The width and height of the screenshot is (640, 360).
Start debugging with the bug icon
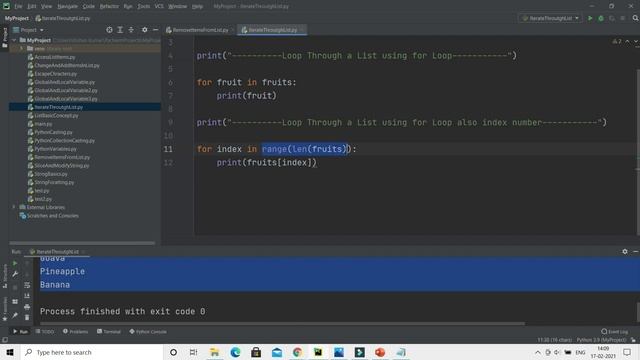pos(601,18)
